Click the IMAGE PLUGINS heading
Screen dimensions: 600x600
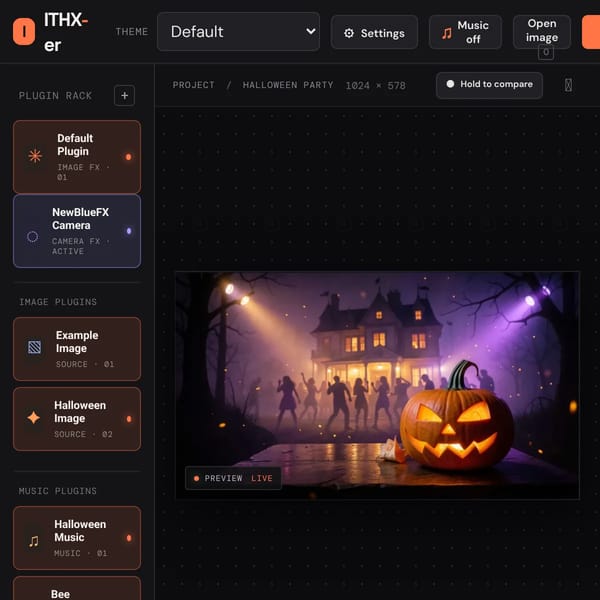pyautogui.click(x=58, y=302)
